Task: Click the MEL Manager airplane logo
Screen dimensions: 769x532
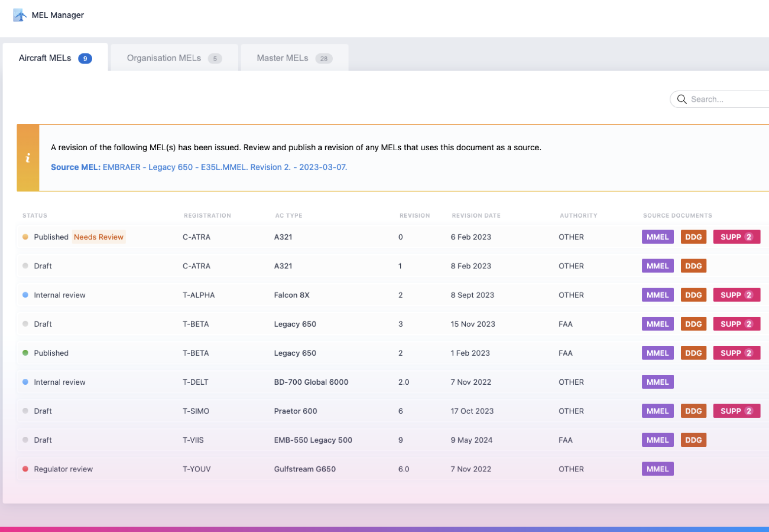Action: 20,15
